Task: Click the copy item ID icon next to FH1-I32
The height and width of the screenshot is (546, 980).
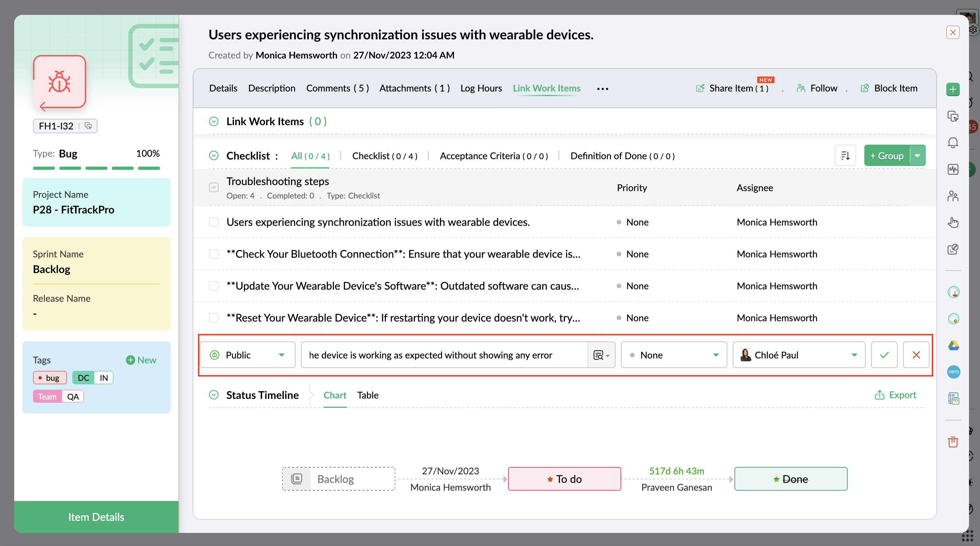Action: click(x=88, y=126)
